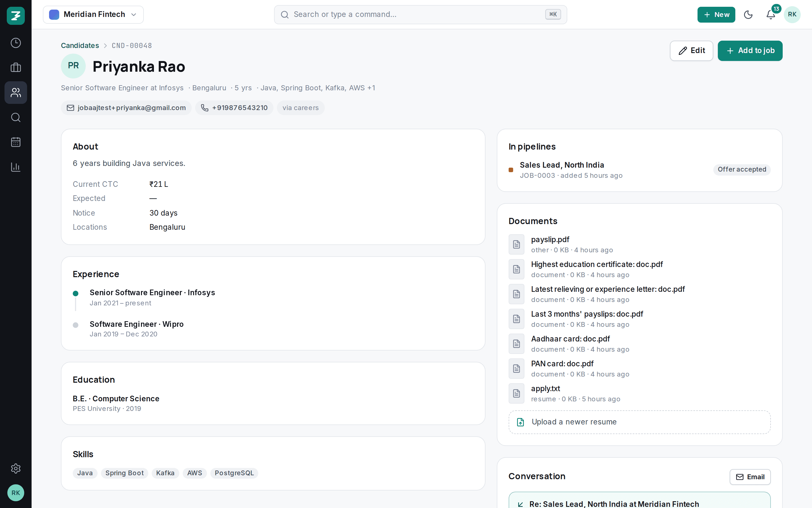Image resolution: width=812 pixels, height=508 pixels.
Task: Open the candidates people sidebar icon
Action: coord(16,92)
